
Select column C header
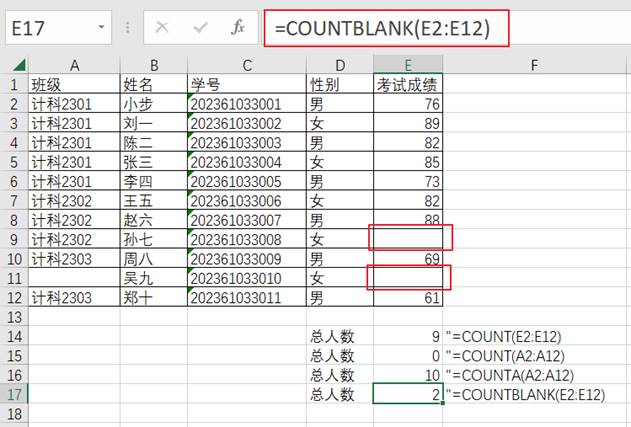246,66
